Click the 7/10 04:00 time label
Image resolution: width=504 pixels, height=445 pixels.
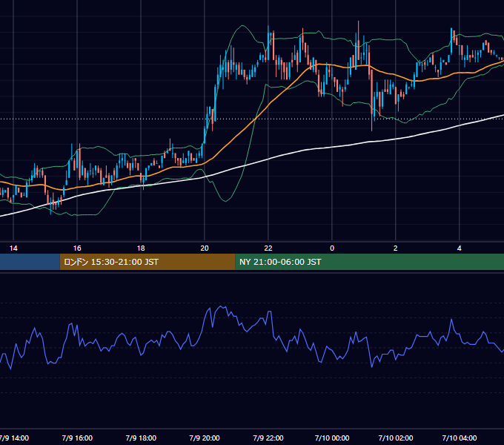point(460,438)
